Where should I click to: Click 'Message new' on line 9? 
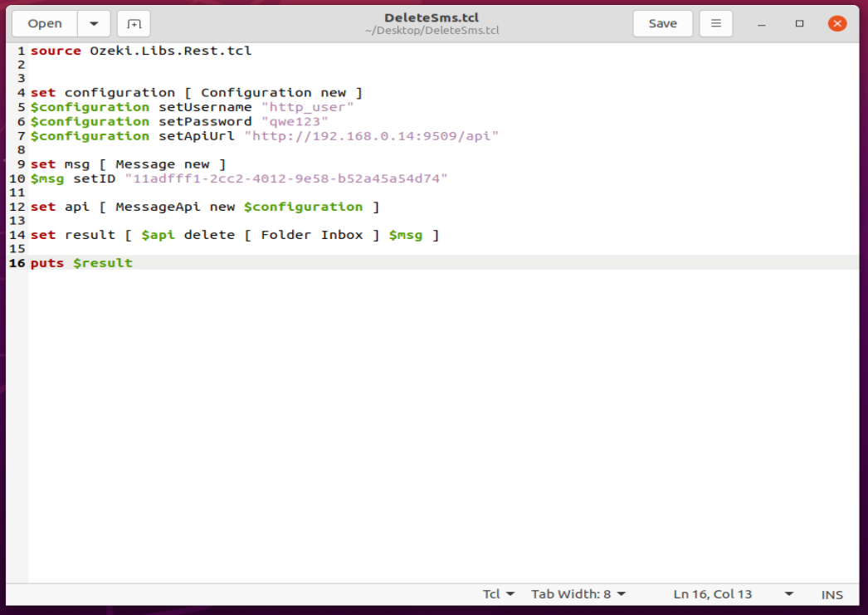(163, 164)
